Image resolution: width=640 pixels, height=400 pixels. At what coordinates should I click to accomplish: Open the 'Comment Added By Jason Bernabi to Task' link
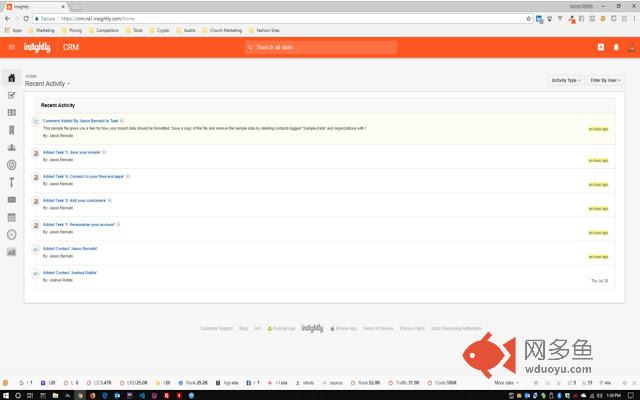click(80, 121)
